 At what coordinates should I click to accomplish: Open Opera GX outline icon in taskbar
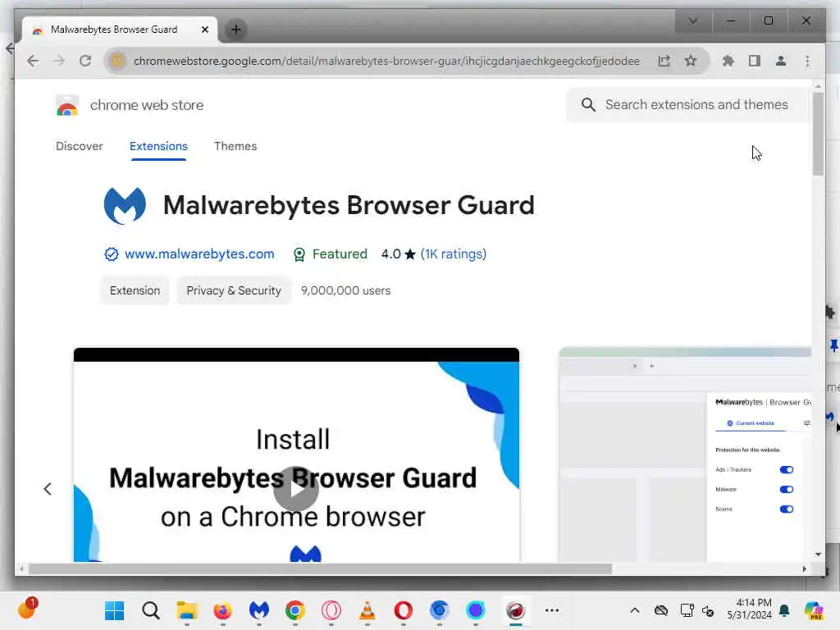(331, 610)
